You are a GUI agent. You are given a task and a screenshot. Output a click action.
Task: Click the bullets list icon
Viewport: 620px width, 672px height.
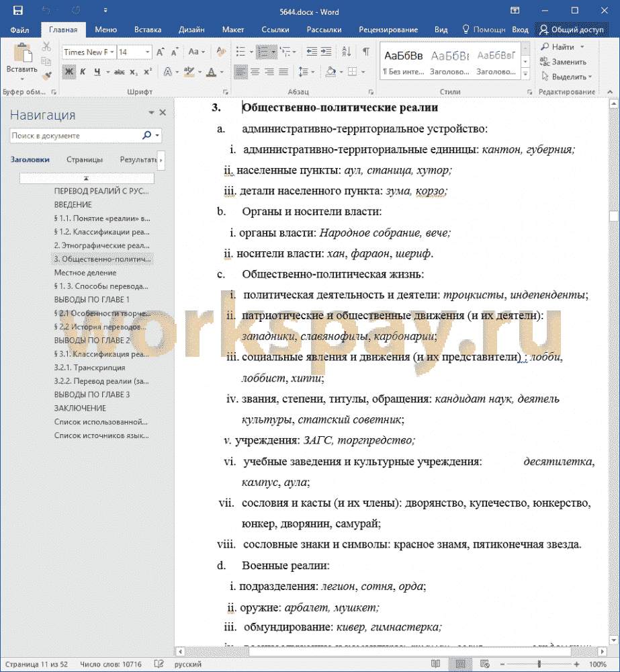click(x=240, y=52)
